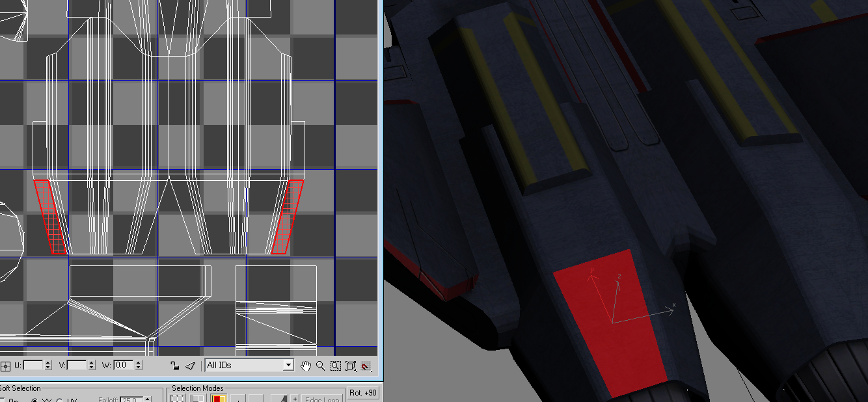This screenshot has height=402, width=868.
Task: Click the filter selected faces icon
Action: pos(190,366)
